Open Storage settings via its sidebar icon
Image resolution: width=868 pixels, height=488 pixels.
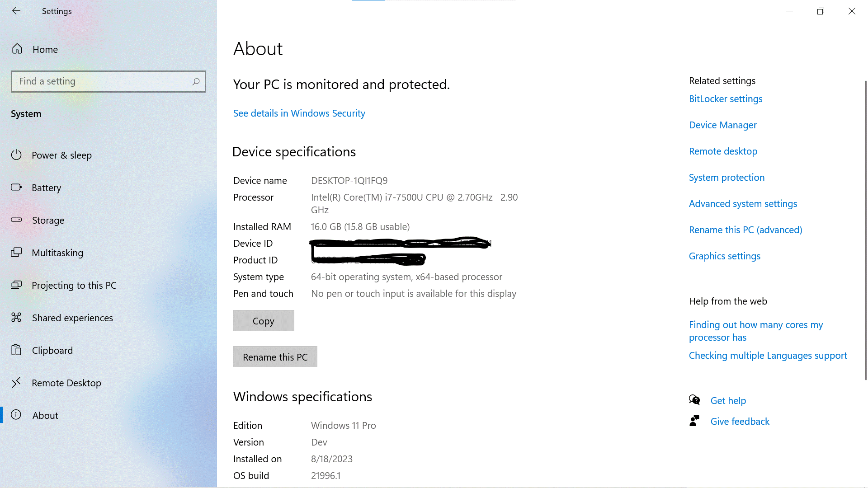coord(17,220)
